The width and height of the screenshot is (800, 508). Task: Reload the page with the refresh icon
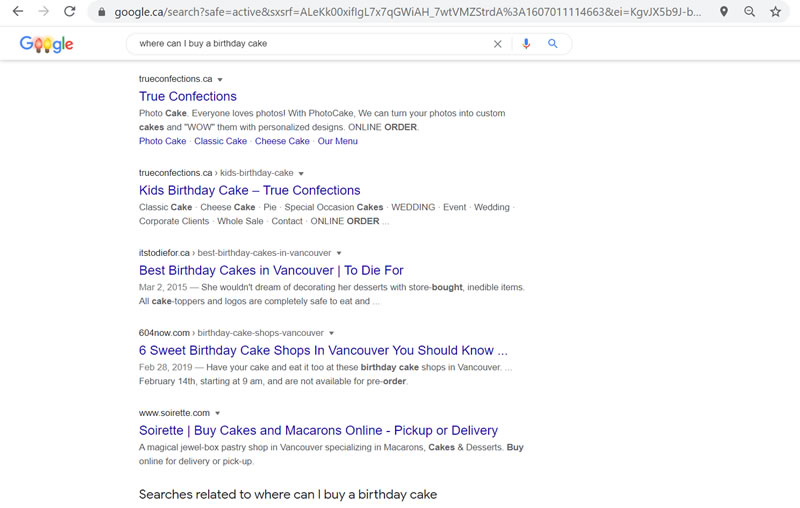(70, 11)
